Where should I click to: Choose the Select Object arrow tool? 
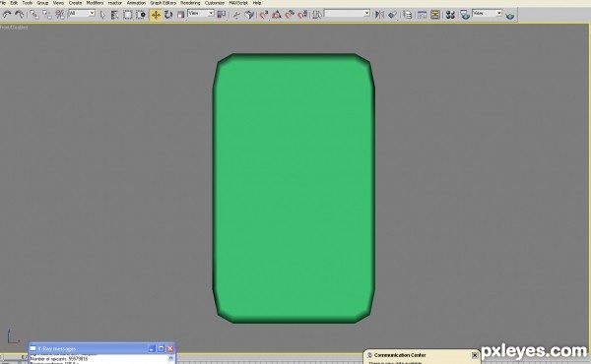point(102,15)
